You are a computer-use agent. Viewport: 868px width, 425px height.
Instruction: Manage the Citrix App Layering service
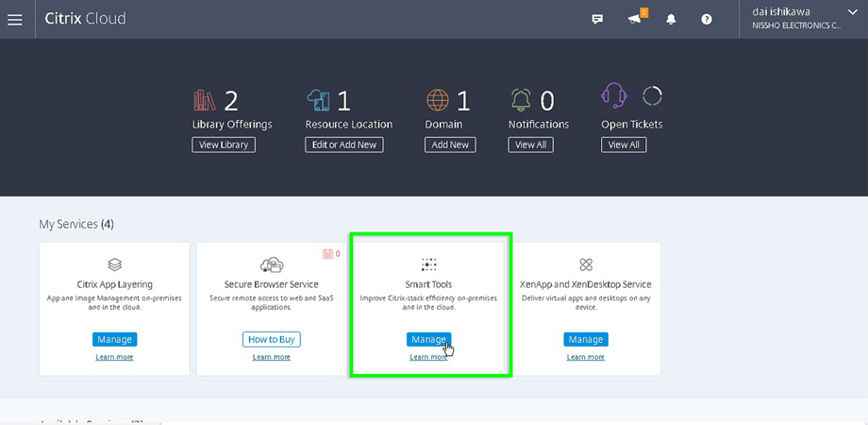pos(114,339)
